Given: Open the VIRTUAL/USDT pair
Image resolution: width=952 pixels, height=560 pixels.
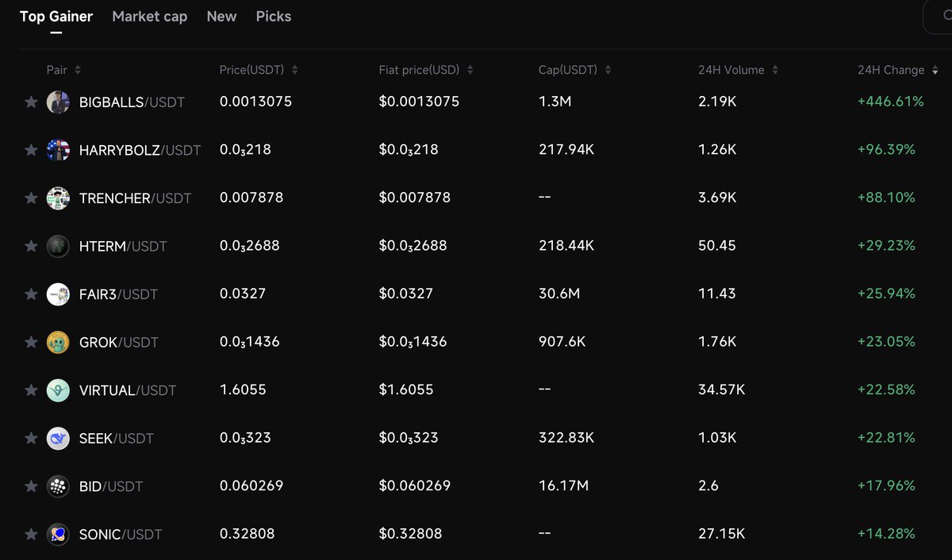Looking at the screenshot, I should (x=128, y=390).
